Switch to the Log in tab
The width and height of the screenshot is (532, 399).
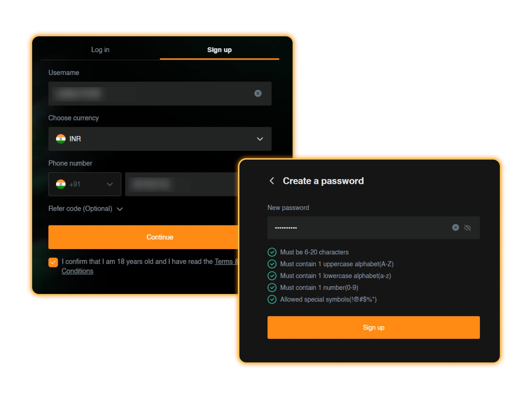click(100, 50)
